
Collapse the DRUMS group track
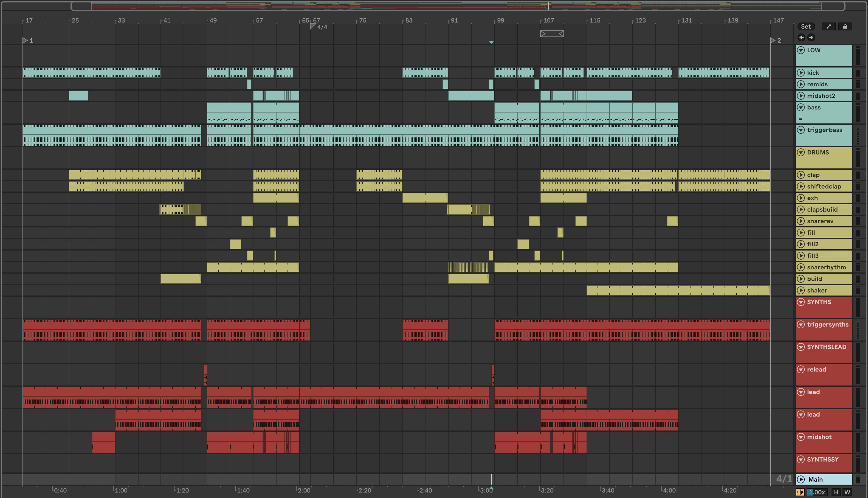click(801, 152)
